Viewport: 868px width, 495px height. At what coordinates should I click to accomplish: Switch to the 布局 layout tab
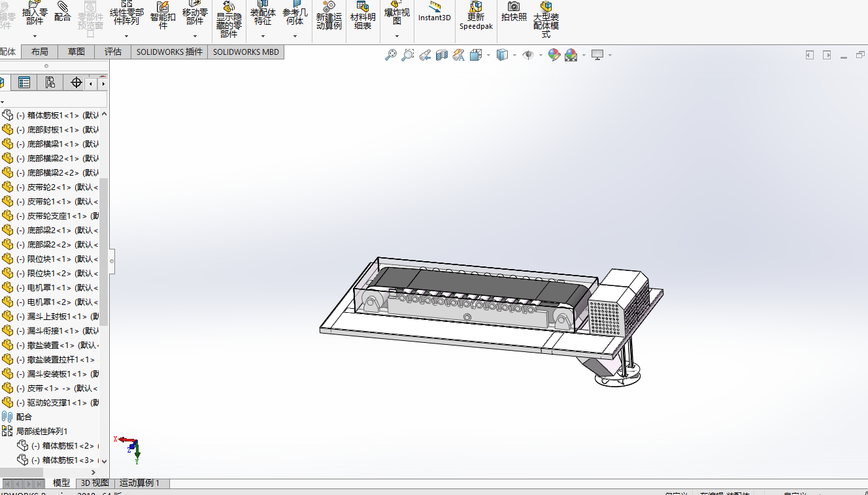(x=40, y=52)
